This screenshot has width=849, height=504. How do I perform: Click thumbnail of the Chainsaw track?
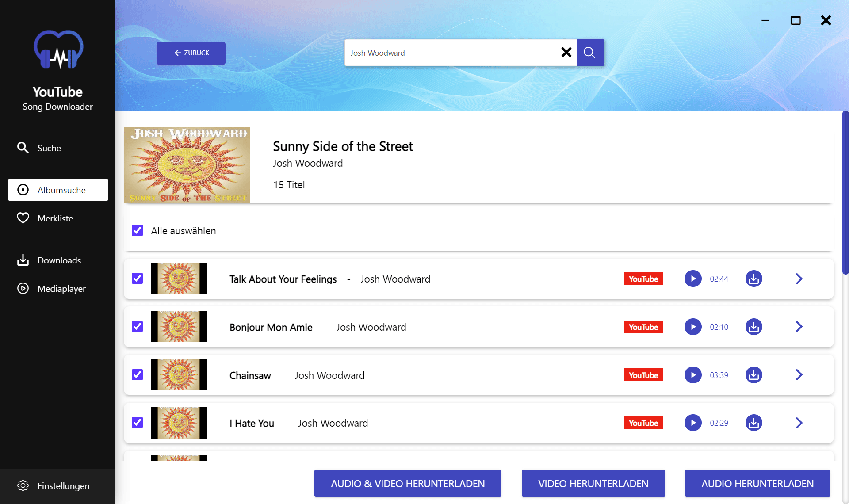tap(179, 375)
